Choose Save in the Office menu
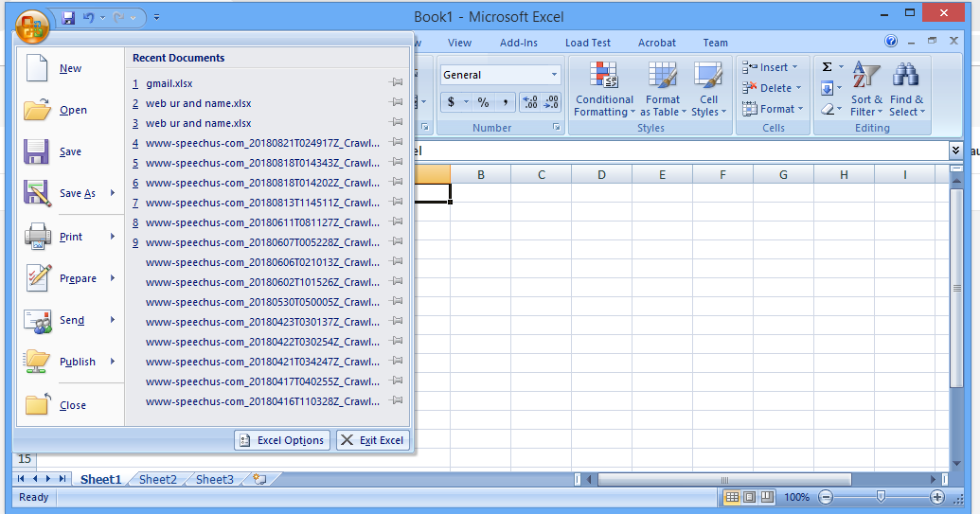The image size is (980, 514). (x=70, y=151)
